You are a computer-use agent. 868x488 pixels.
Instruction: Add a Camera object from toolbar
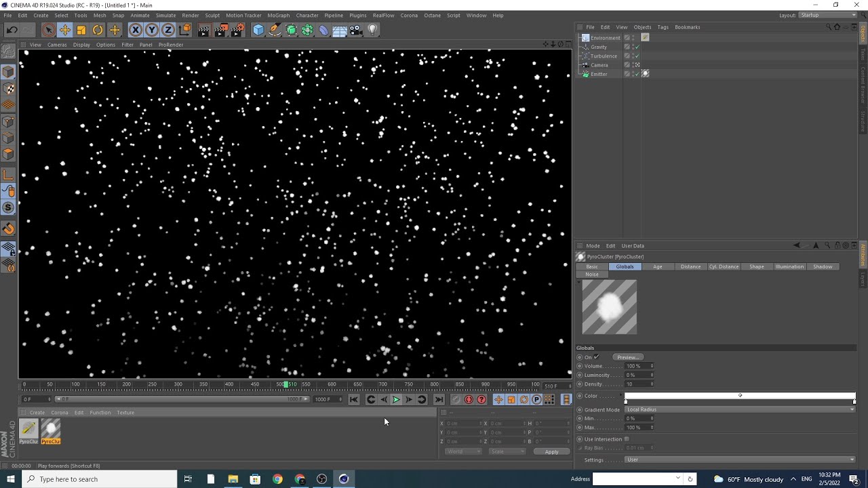coord(357,30)
